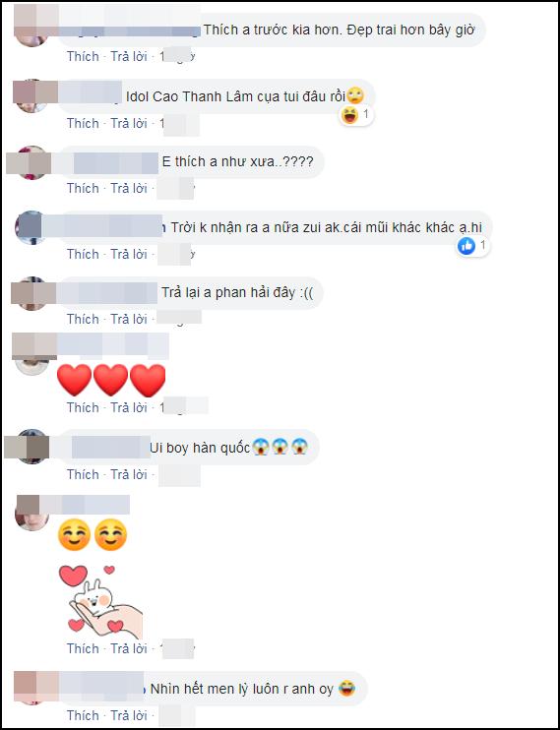Like the three red hearts comment

coord(83,407)
